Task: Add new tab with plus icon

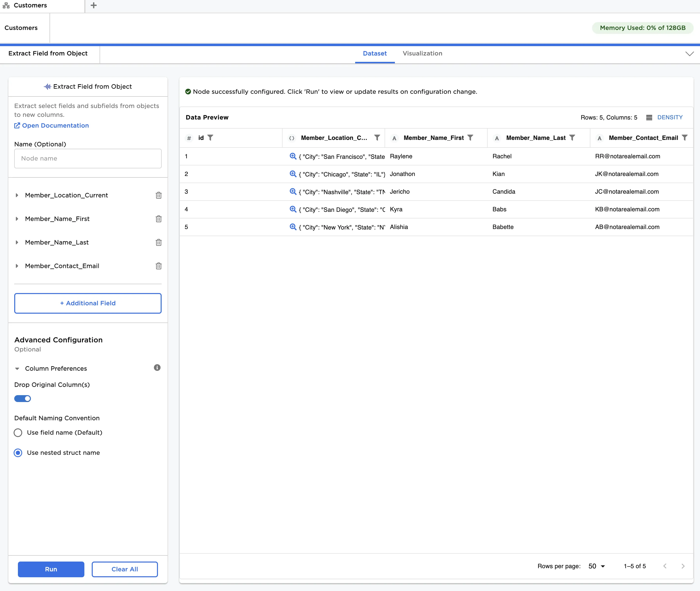Action: coord(94,5)
